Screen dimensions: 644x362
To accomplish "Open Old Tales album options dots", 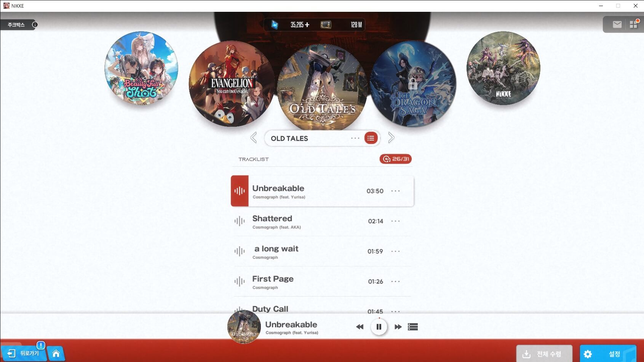I will pyautogui.click(x=355, y=138).
